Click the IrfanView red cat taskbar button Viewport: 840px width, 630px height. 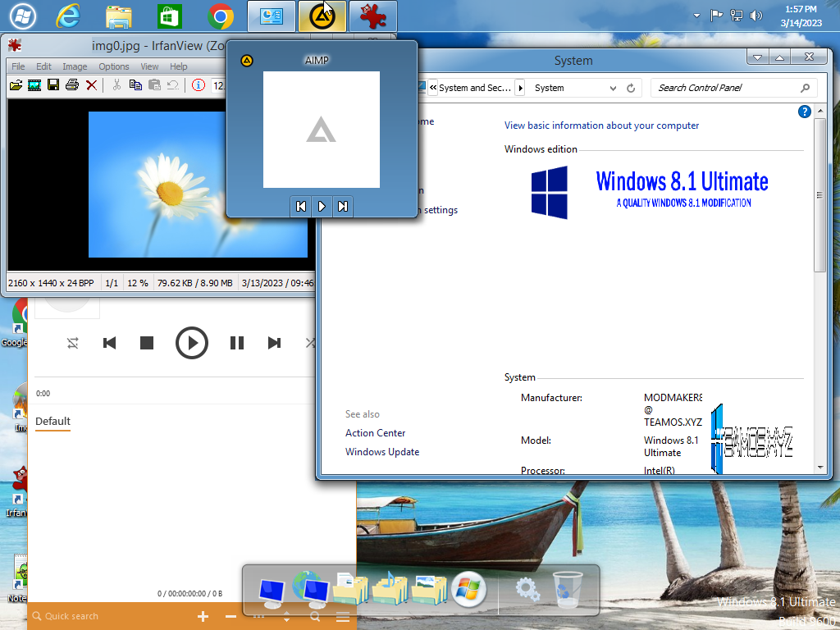coord(373,16)
